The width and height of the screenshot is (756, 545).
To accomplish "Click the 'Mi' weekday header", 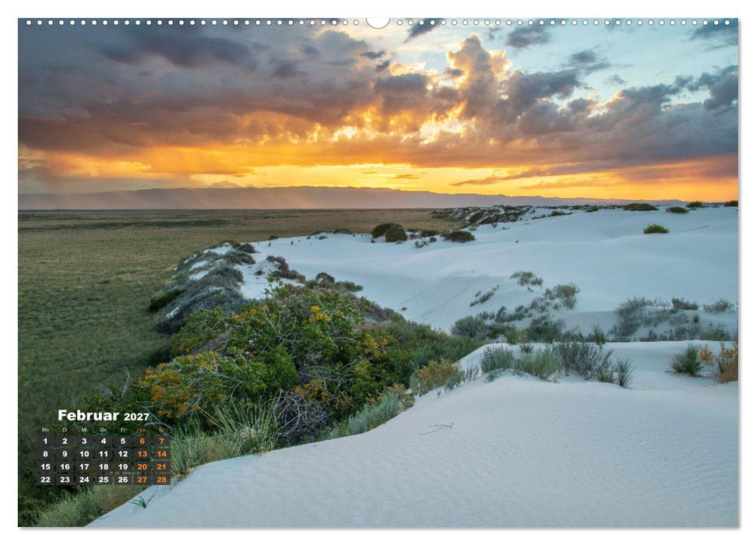I will (x=84, y=430).
